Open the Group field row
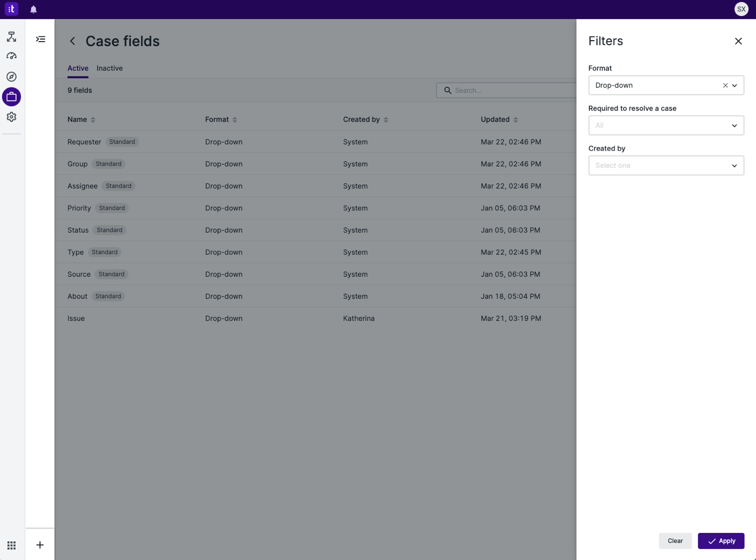The width and height of the screenshot is (756, 560). [316, 164]
